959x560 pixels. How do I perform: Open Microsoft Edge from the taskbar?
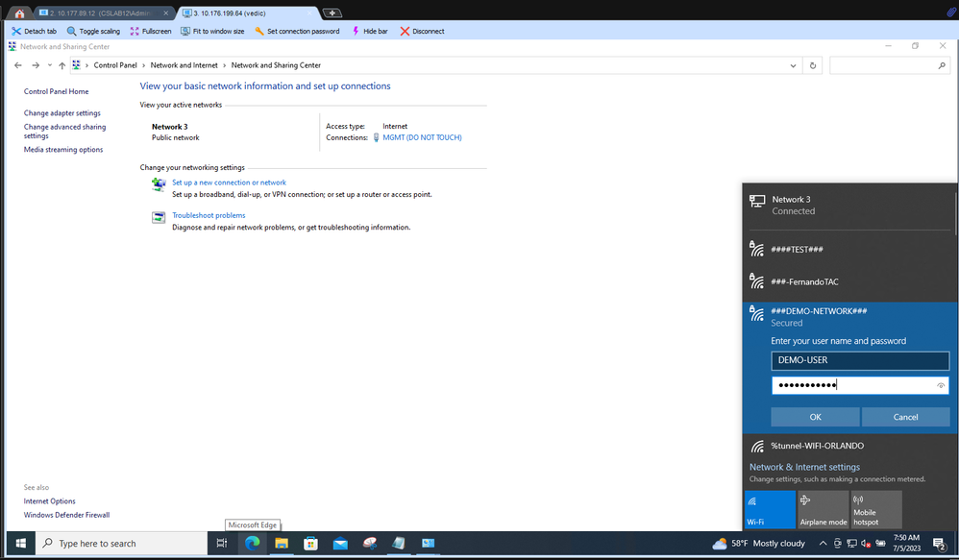point(252,544)
